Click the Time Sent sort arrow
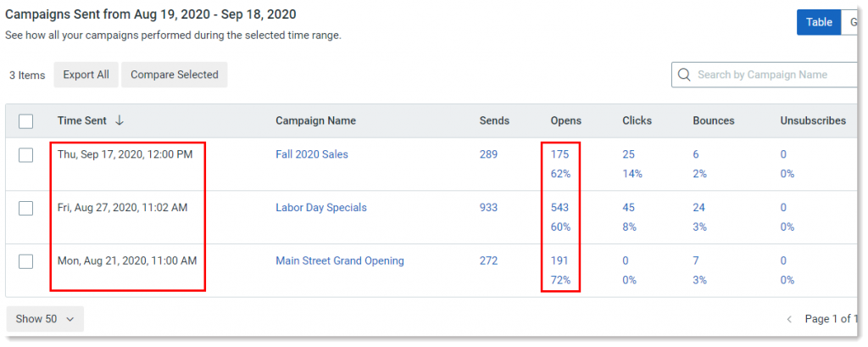Viewport: 868px width, 347px height. click(x=119, y=120)
